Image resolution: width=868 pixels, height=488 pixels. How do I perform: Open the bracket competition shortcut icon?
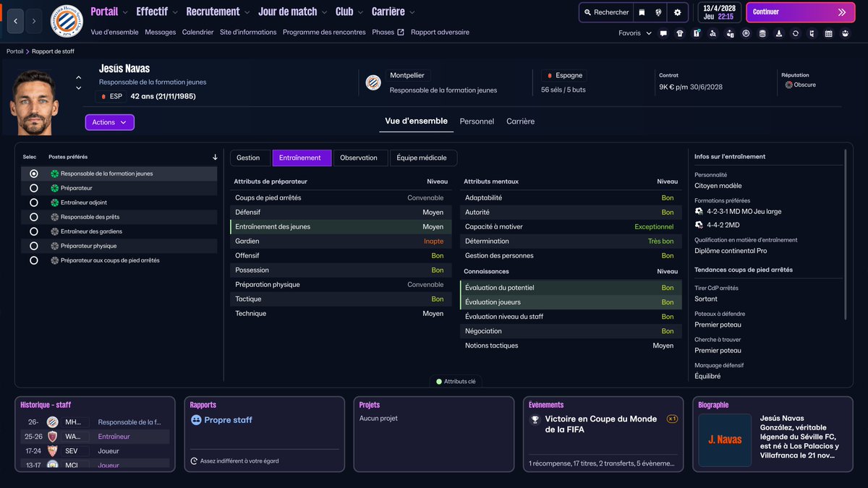(812, 33)
